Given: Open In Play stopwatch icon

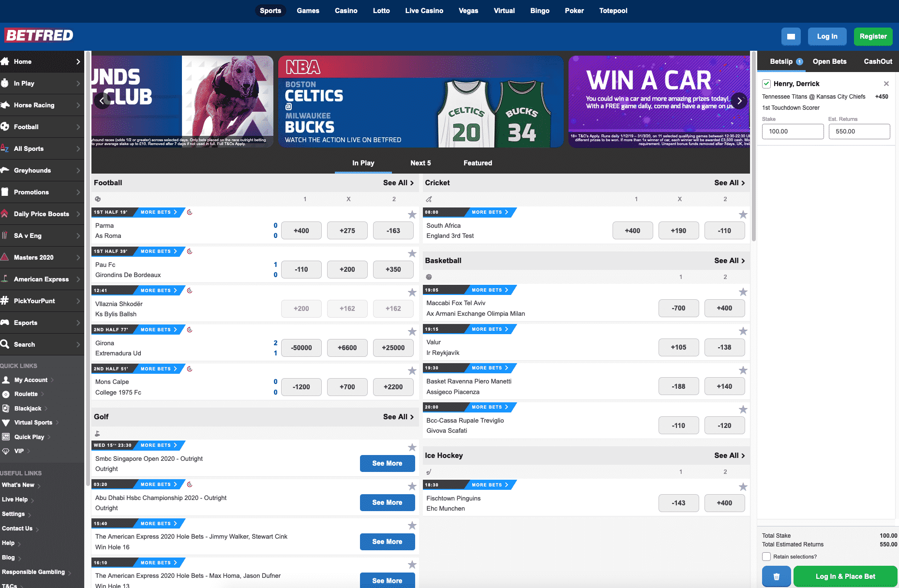Looking at the screenshot, I should [5, 83].
